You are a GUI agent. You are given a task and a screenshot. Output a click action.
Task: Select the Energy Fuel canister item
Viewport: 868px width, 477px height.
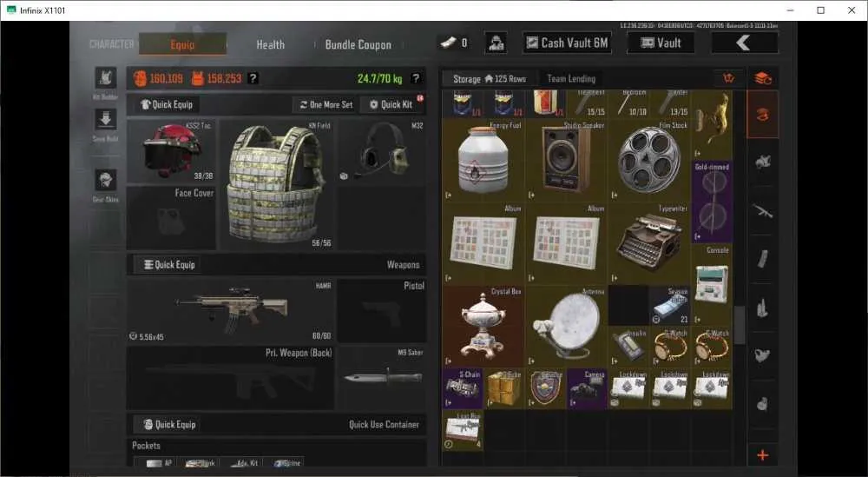coord(483,160)
